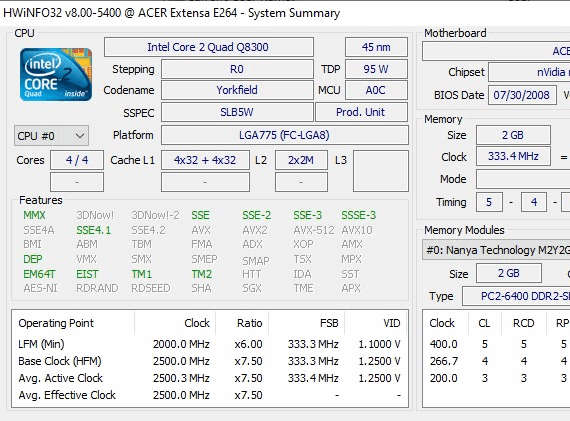This screenshot has height=421, width=570.
Task: Click the memory module Size 2 GB field
Action: tap(509, 273)
